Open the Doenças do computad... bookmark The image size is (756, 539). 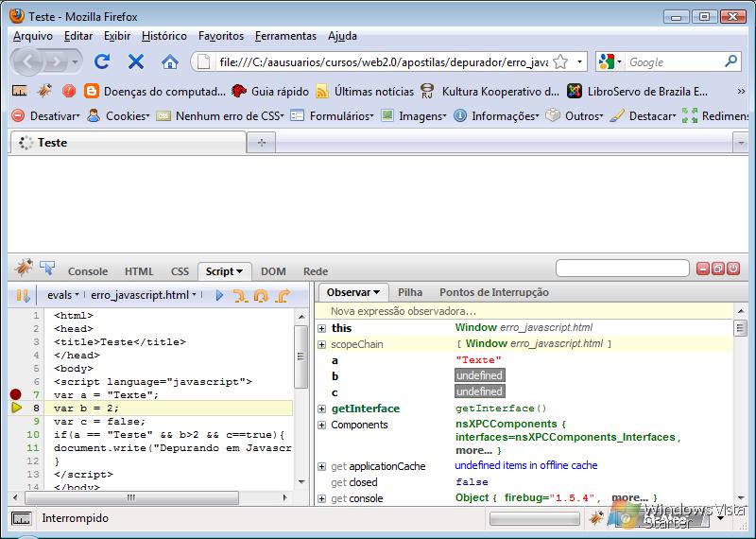click(154, 91)
